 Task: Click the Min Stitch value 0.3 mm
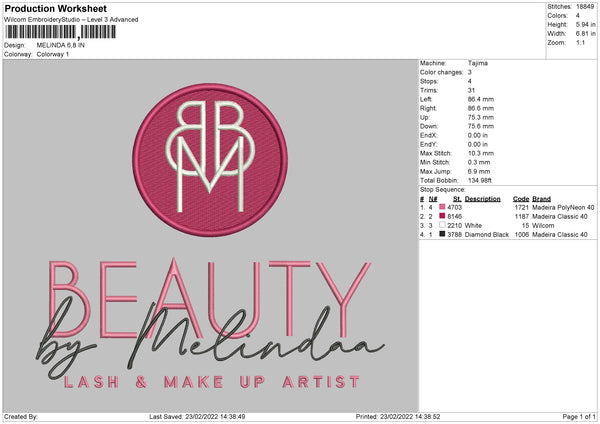[x=479, y=162]
